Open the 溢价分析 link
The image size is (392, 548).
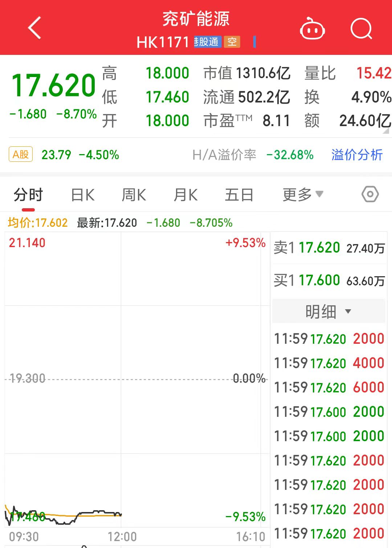(x=357, y=155)
